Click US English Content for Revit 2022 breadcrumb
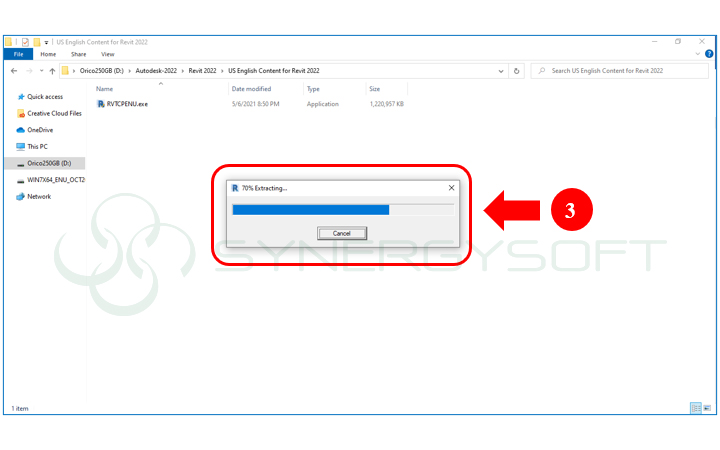The height and width of the screenshot is (450, 720). click(x=274, y=71)
